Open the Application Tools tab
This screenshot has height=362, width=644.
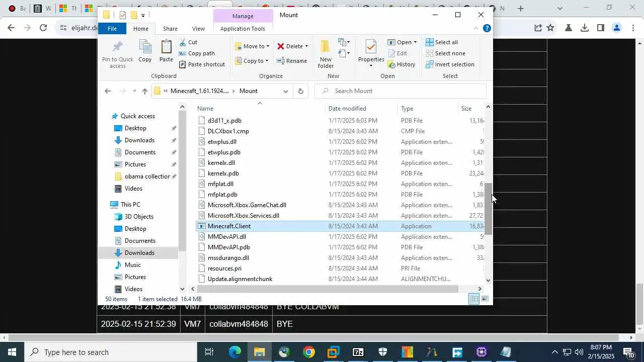point(243,29)
